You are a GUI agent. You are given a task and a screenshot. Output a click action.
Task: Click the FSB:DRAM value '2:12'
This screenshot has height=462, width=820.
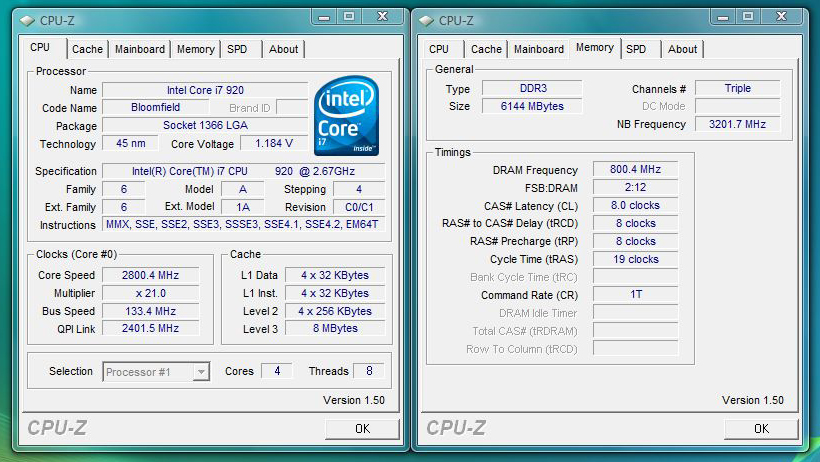tap(635, 187)
